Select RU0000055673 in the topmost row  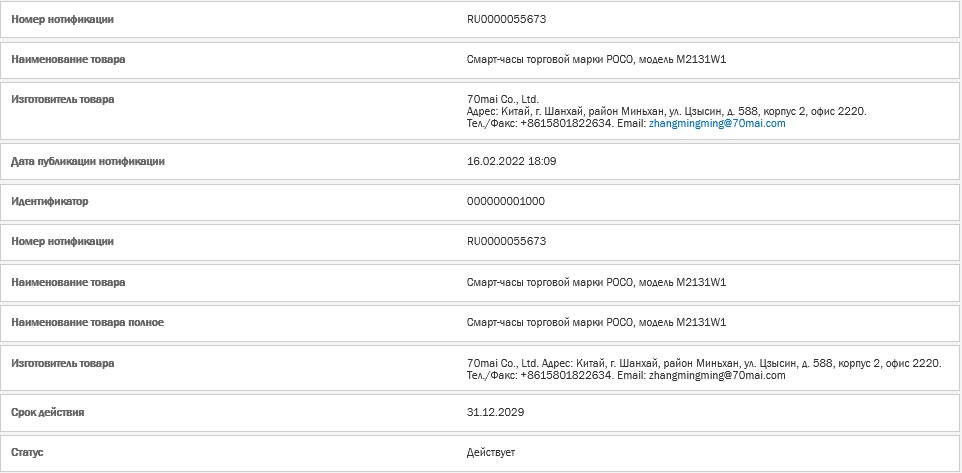pos(506,20)
